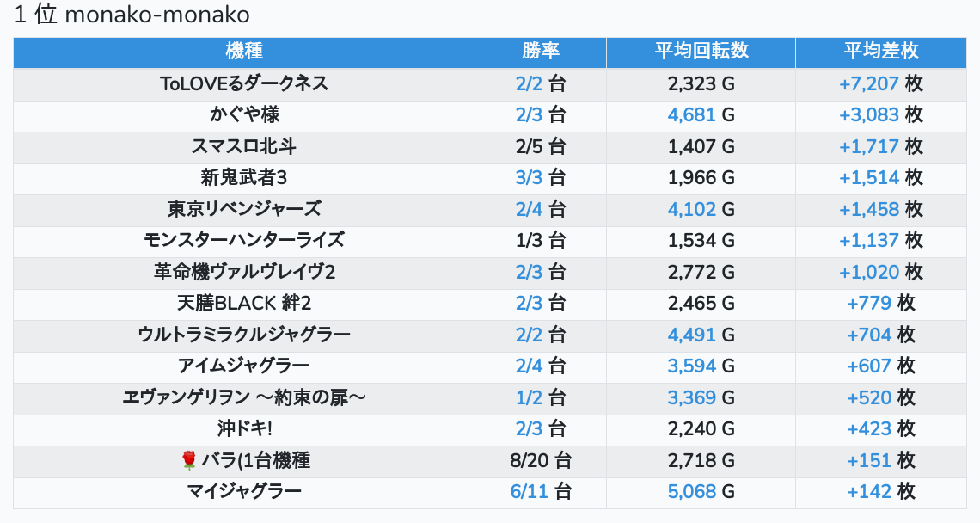Sort by the 機種 column header
This screenshot has height=523, width=980.
(244, 51)
